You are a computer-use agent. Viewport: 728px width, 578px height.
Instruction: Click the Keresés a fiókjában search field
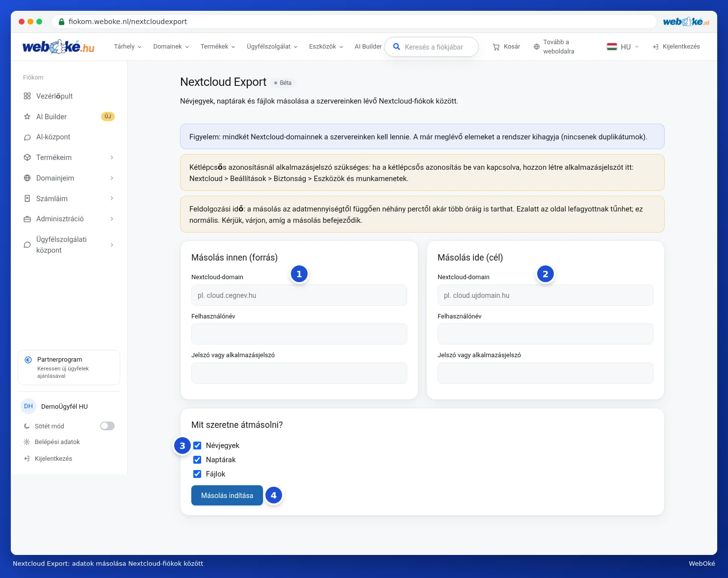[431, 47]
